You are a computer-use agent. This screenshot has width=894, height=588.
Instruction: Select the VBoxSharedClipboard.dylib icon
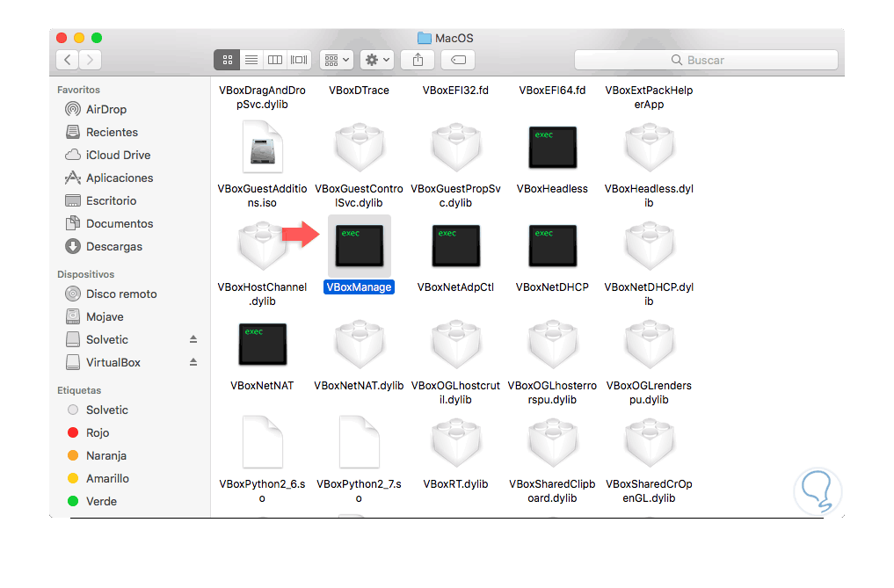point(552,443)
